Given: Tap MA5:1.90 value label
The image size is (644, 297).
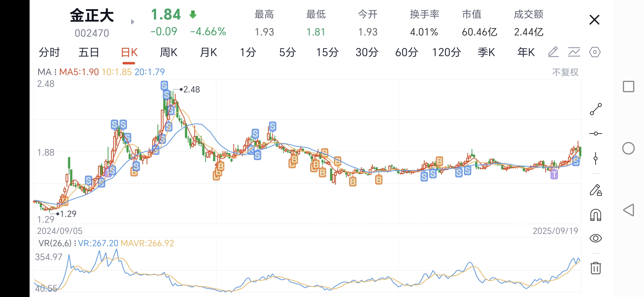Looking at the screenshot, I should (x=79, y=72).
